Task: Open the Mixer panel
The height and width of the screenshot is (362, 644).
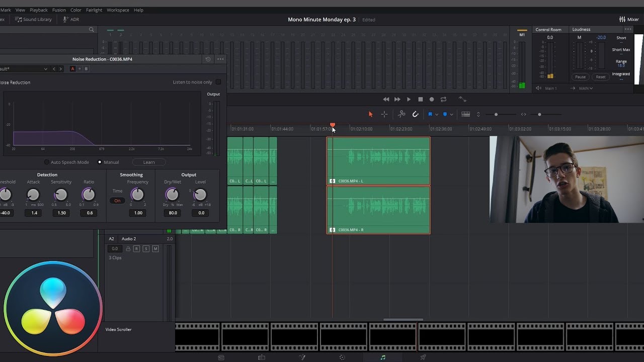Action: (629, 19)
